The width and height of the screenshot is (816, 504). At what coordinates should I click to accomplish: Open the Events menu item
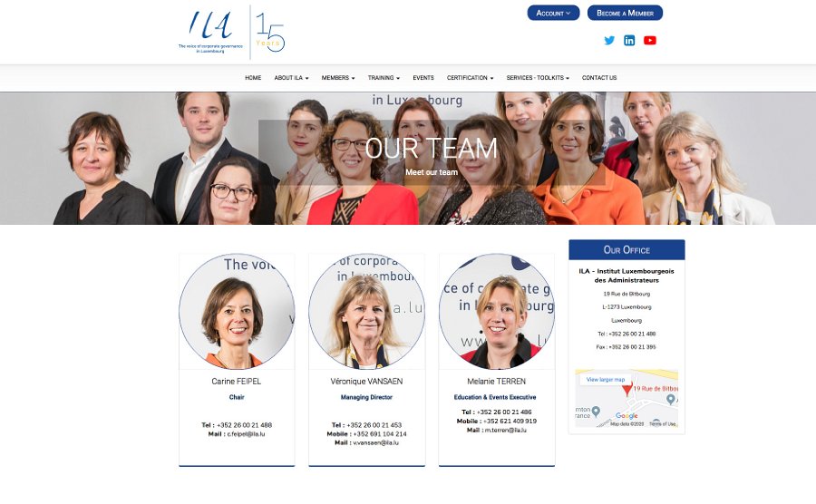pyautogui.click(x=423, y=78)
